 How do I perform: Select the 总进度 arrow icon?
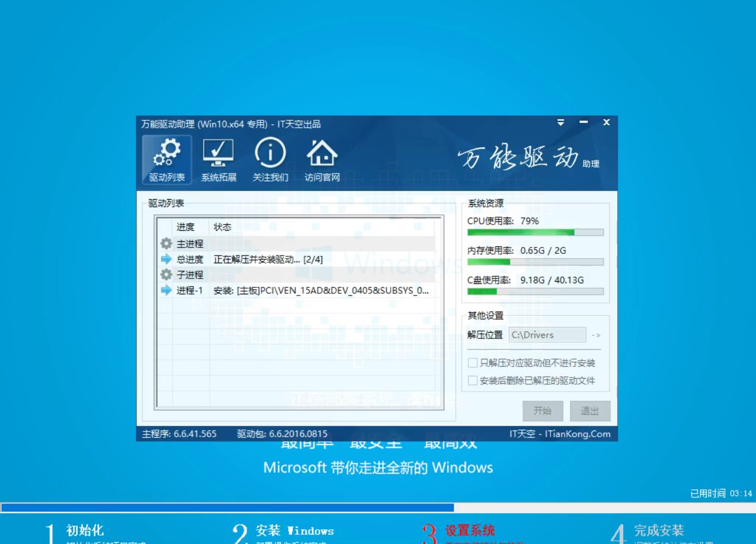(166, 259)
